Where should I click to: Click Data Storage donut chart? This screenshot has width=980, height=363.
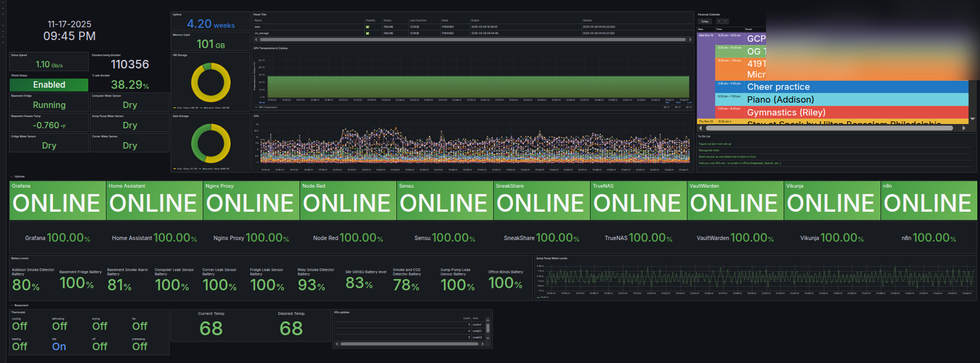pyautogui.click(x=211, y=144)
